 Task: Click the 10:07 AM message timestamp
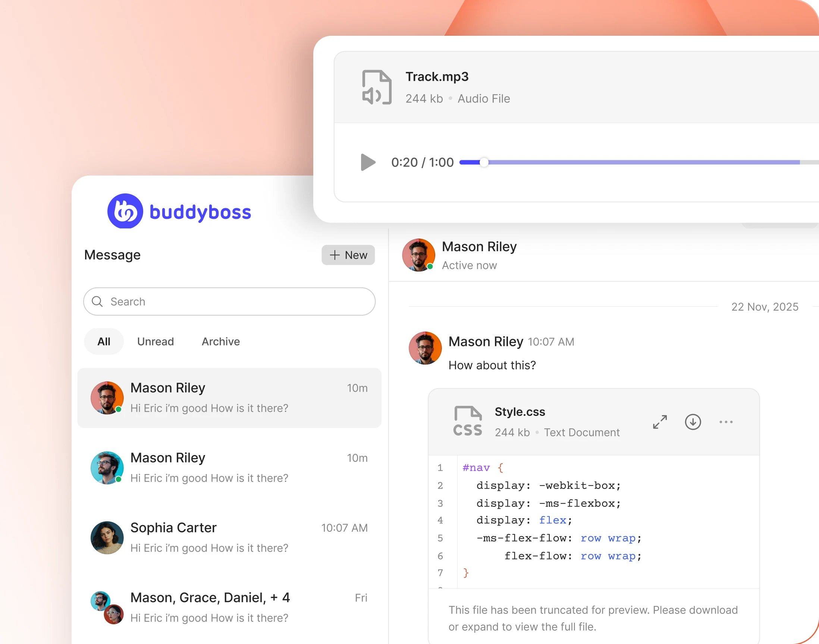point(551,342)
